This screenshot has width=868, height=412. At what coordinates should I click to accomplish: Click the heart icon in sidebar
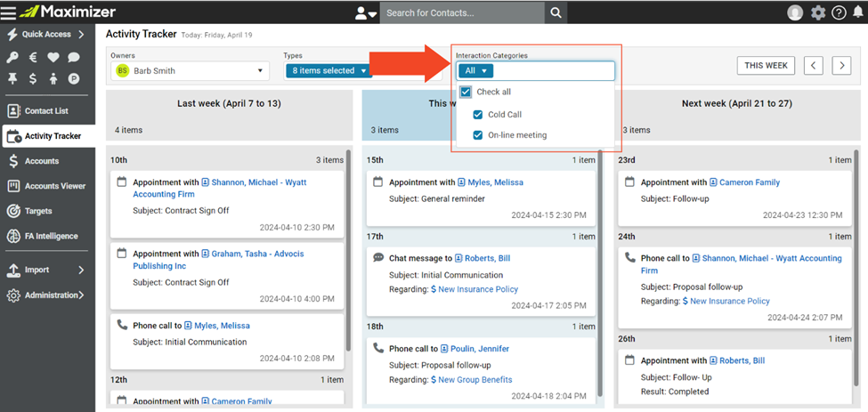point(53,57)
